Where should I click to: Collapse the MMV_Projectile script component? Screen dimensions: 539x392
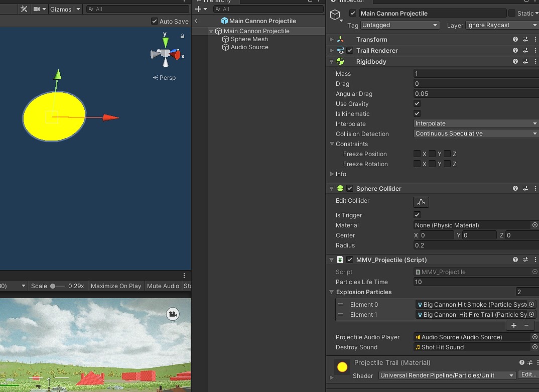(331, 259)
